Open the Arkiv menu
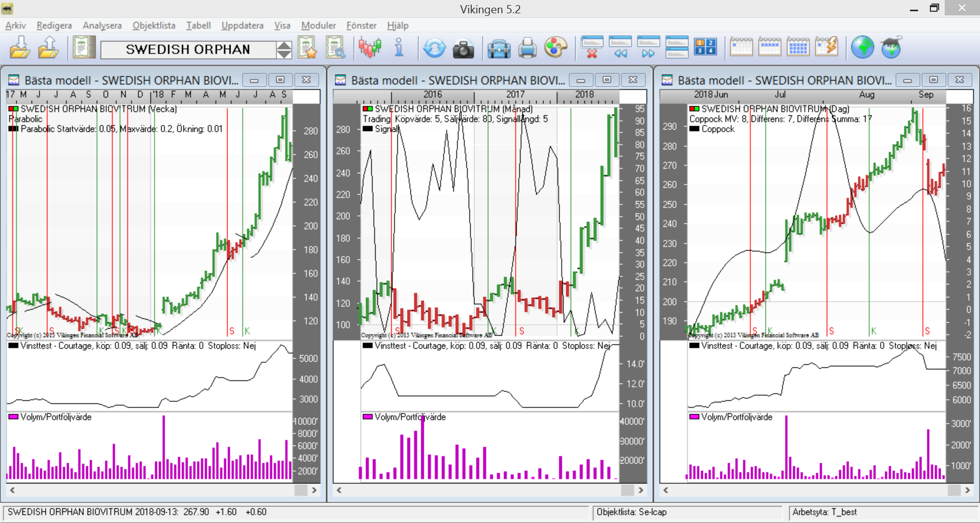The height and width of the screenshot is (523, 980). [x=15, y=26]
